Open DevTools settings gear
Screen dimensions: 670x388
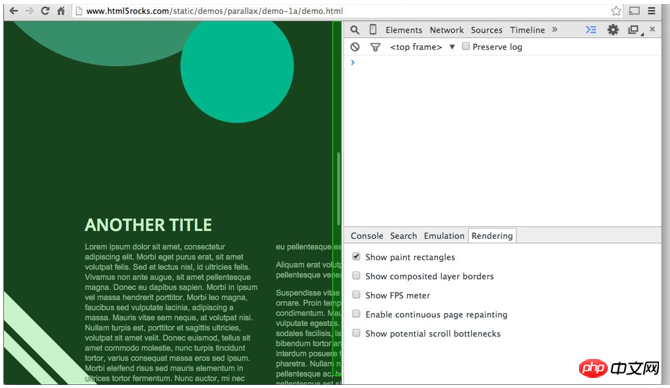pos(613,29)
